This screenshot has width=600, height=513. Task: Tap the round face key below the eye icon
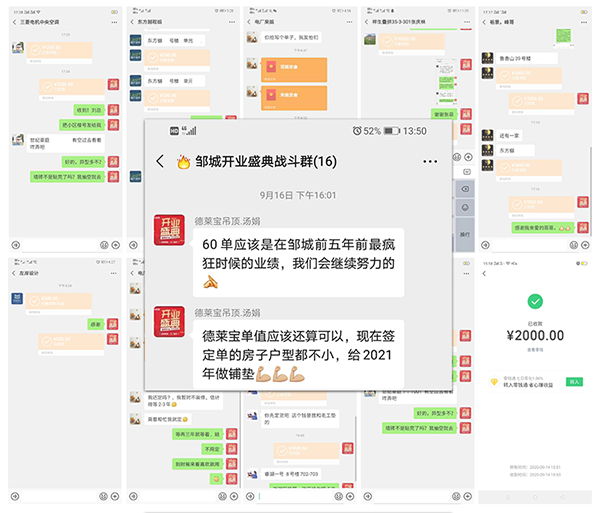(465, 207)
